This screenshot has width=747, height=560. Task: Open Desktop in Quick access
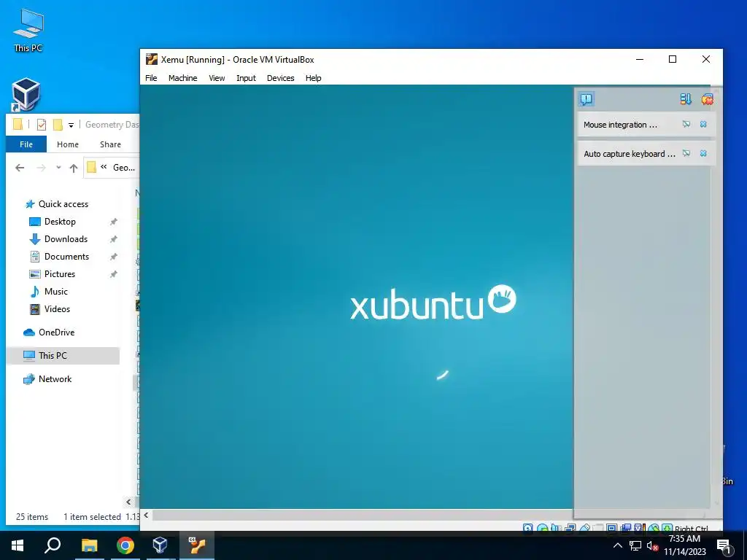coord(60,222)
